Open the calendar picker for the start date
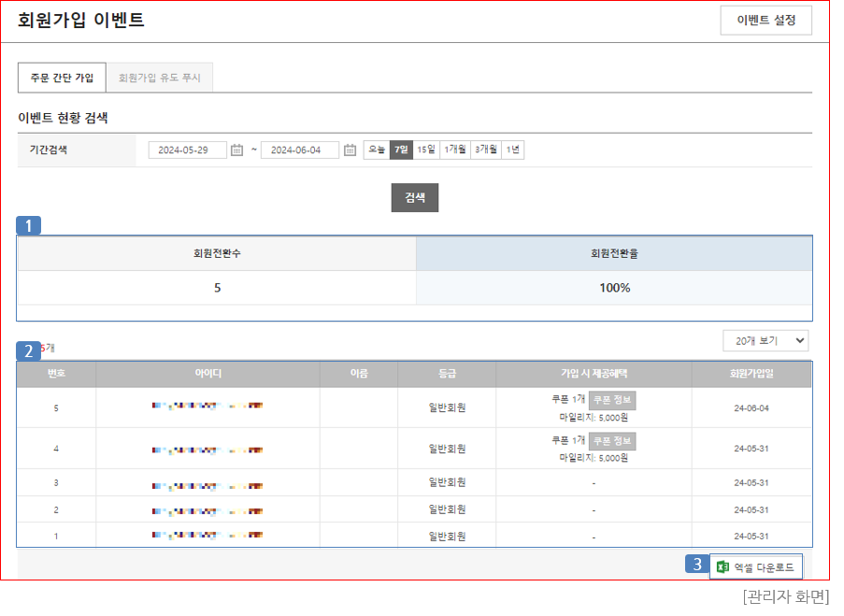 click(x=237, y=150)
